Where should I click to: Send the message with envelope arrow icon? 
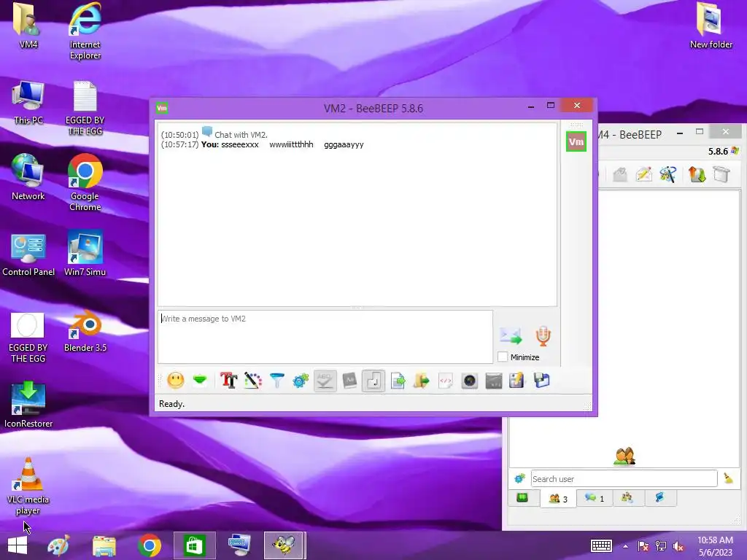511,335
